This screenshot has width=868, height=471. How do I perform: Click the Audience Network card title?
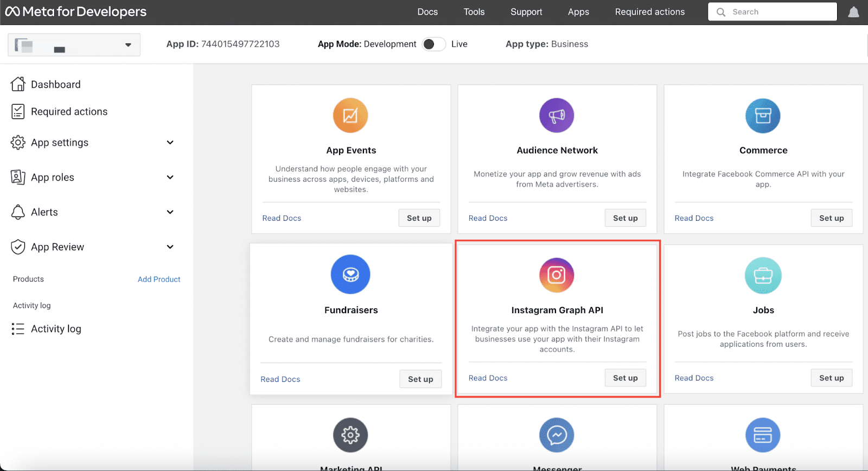557,150
